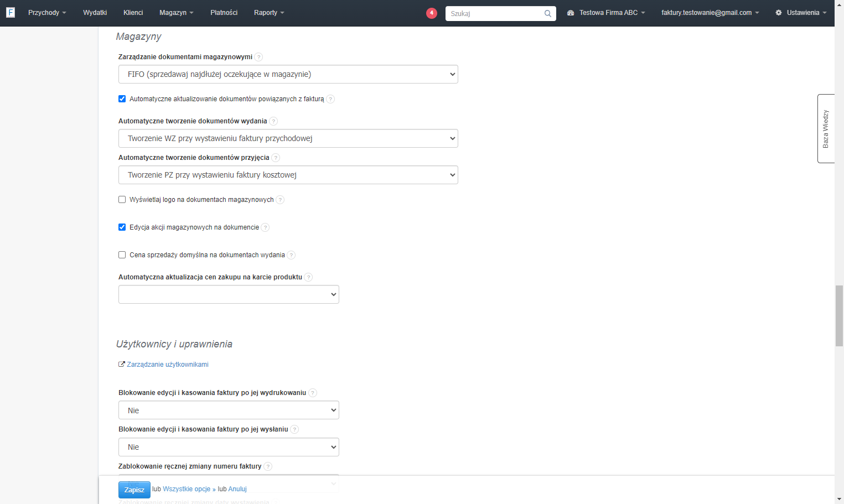Click the company icon next to Testowa Firma ABC
Screen dimensions: 844x504
click(571, 13)
